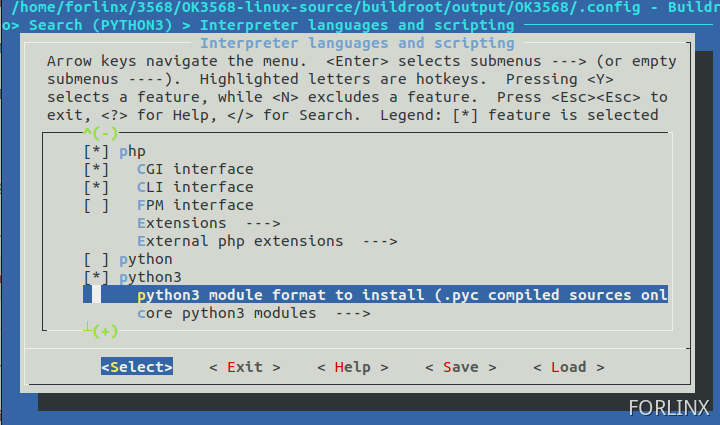Toggle the php checkbox
Viewport: 720px width, 425px height.
[96, 151]
